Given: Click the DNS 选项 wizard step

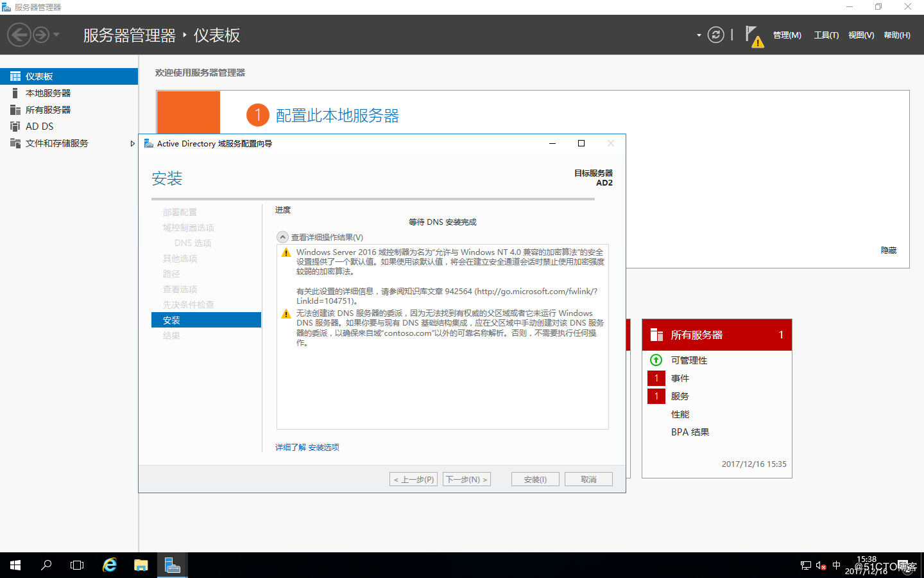Looking at the screenshot, I should 193,243.
